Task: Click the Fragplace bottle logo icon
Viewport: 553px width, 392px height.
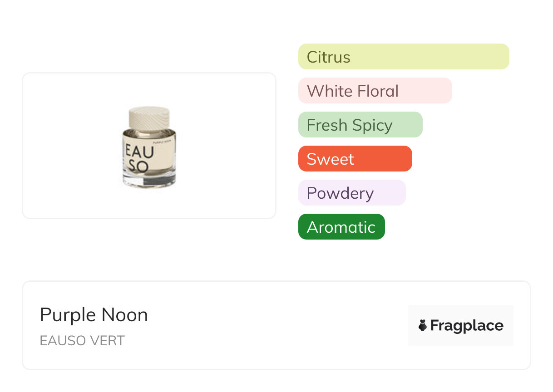Action: pos(423,325)
